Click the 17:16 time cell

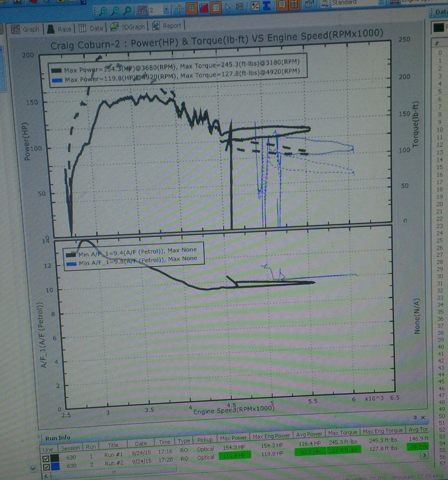tap(166, 451)
